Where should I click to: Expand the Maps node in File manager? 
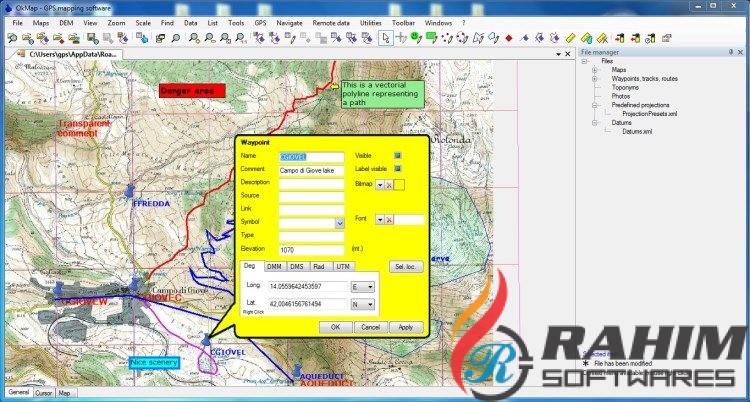click(x=595, y=70)
